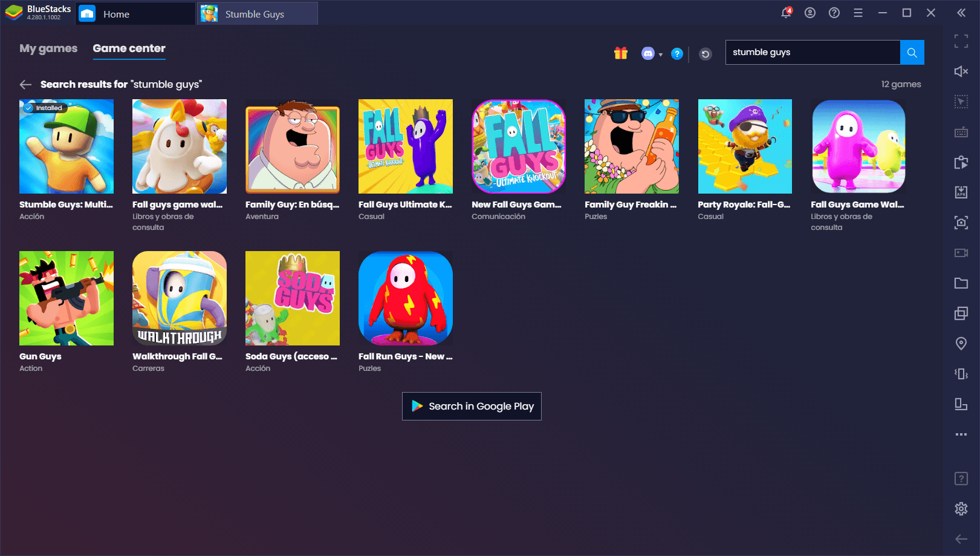Click 'Party Royale: Fall-G...' title text
Viewport: 980px width, 556px height.
click(x=744, y=204)
